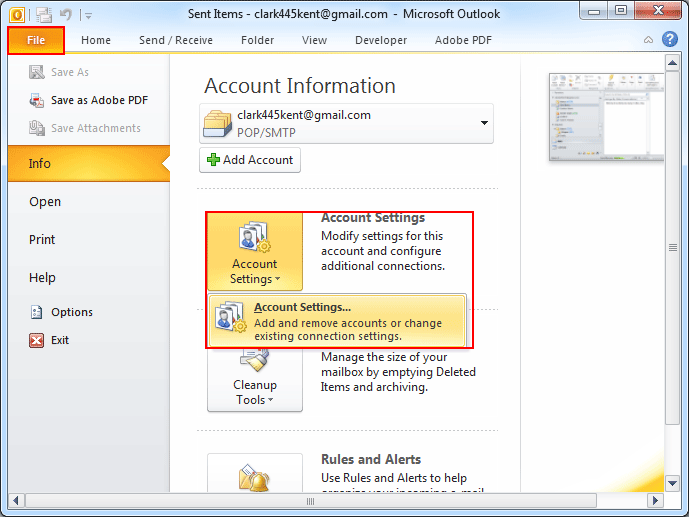The image size is (689, 517).
Task: Click the Account Information heading
Action: click(x=300, y=85)
